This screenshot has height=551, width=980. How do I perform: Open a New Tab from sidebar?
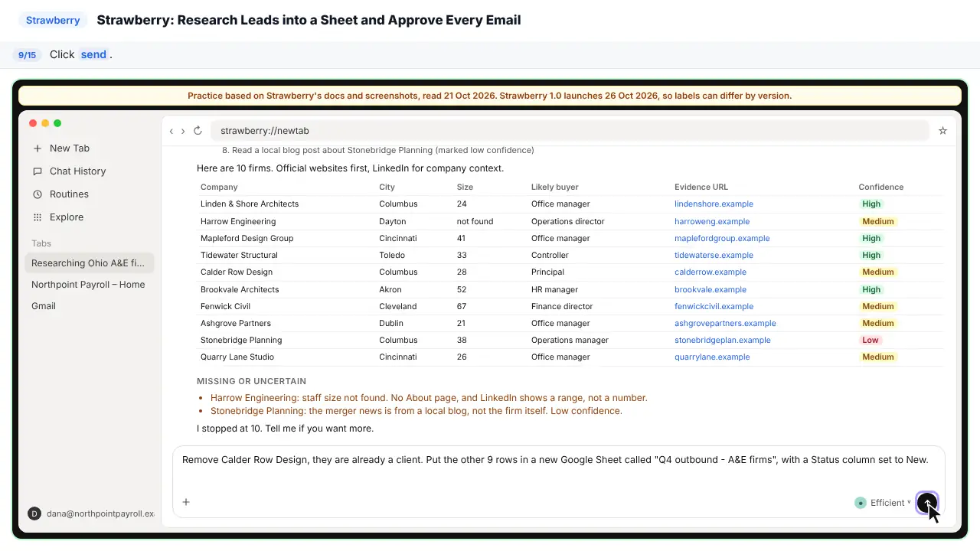coord(90,148)
